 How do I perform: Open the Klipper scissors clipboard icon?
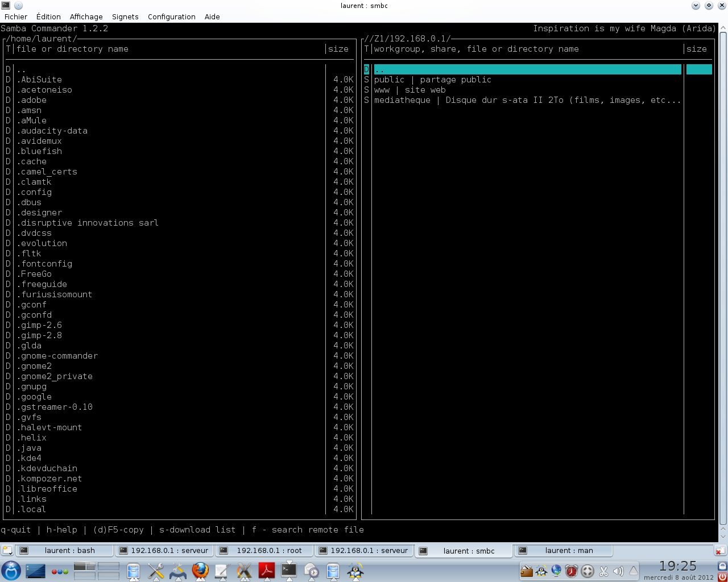(603, 571)
